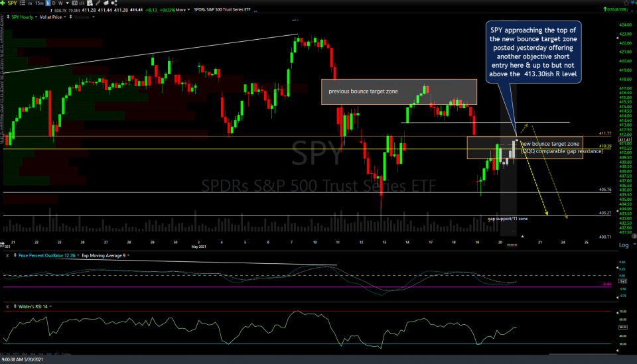Click the 'new bounce target zone' label

tap(549, 144)
